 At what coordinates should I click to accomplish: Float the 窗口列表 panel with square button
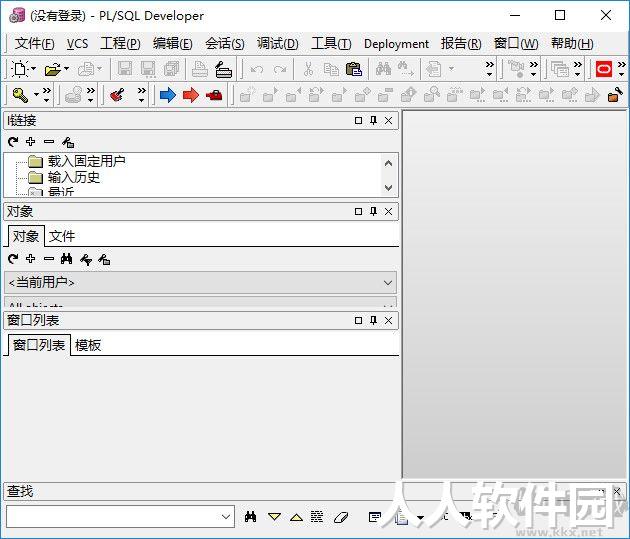click(x=358, y=320)
